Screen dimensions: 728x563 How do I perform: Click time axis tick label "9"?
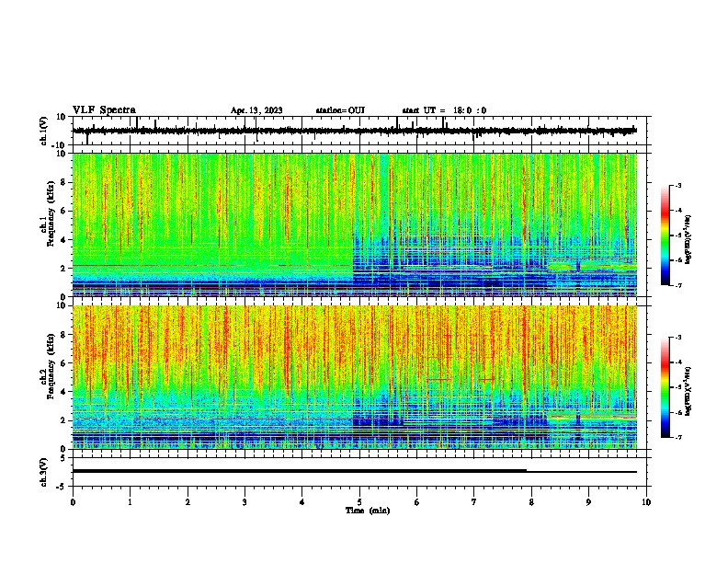(588, 502)
